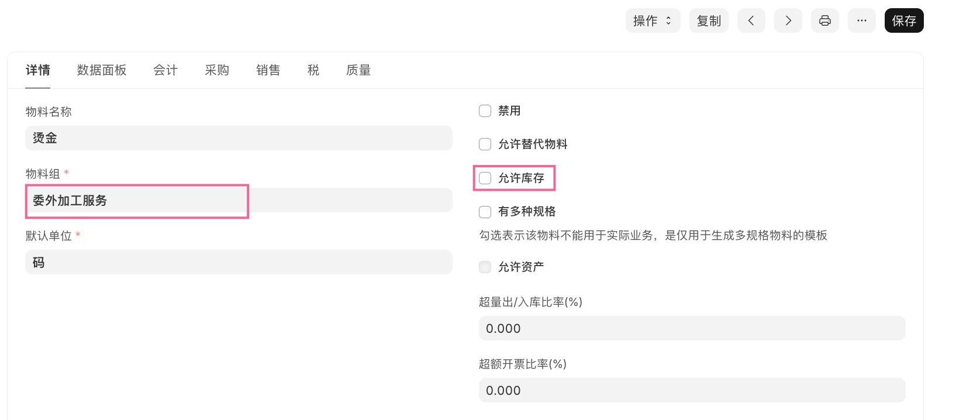Viewport: 980px width, 420px height.
Task: Focus the 超量出/入库比率(%) input field
Action: tap(692, 329)
